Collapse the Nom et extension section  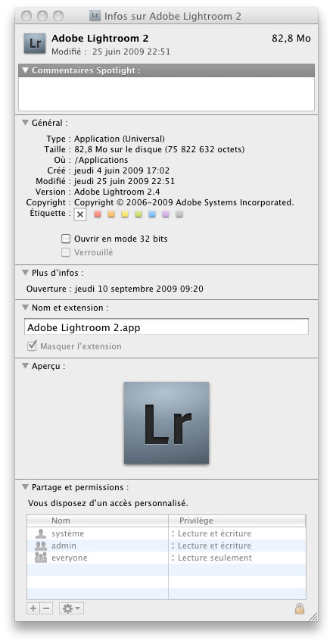pyautogui.click(x=26, y=307)
